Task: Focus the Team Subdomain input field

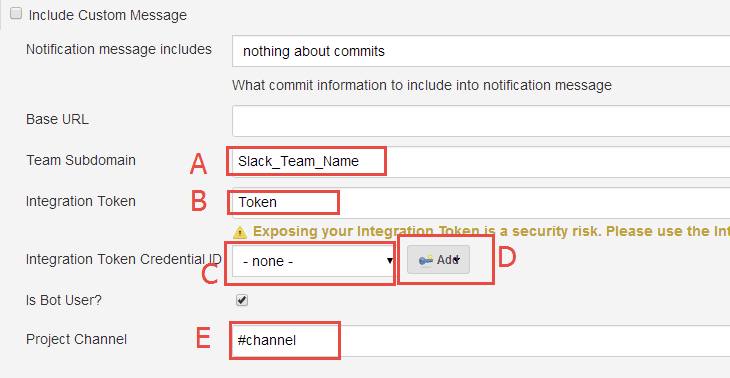Action: 481,162
